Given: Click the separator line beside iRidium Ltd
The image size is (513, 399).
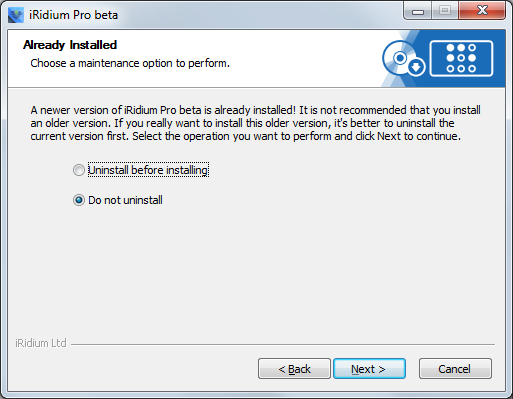Looking at the screenshot, I should (x=283, y=344).
